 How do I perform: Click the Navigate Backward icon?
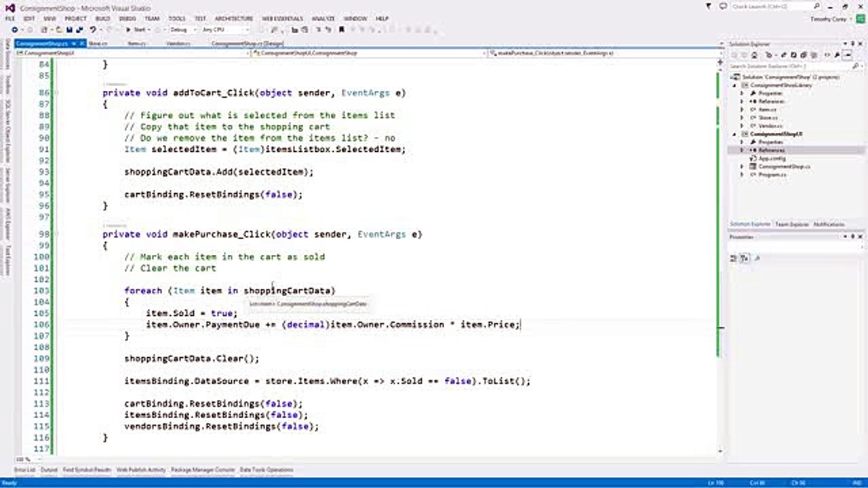coord(15,30)
